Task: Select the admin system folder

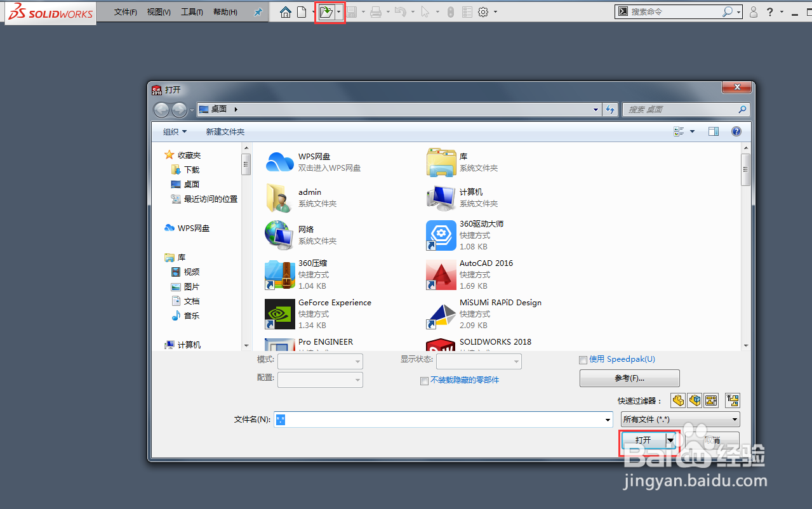Action: [301, 197]
